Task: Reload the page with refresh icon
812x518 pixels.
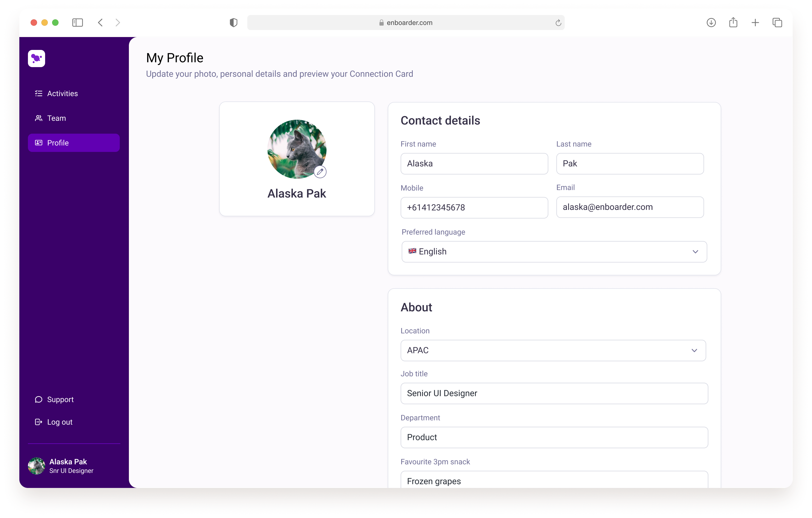Action: coord(558,23)
